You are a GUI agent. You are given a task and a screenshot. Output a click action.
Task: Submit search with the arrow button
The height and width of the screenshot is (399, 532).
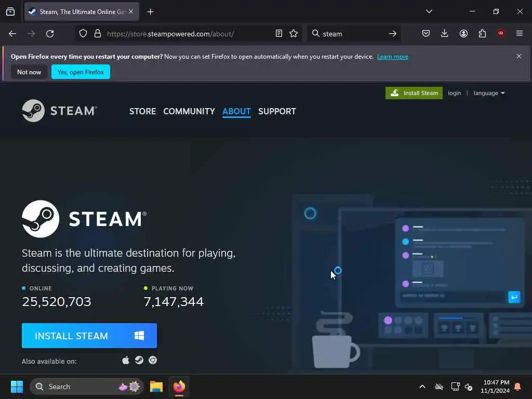coord(393,34)
